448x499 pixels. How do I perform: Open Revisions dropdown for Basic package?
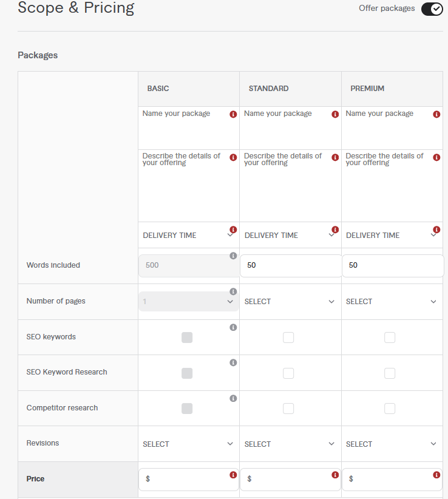pyautogui.click(x=188, y=444)
